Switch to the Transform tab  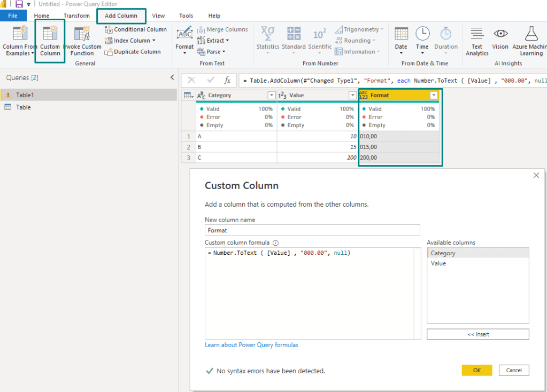point(76,16)
